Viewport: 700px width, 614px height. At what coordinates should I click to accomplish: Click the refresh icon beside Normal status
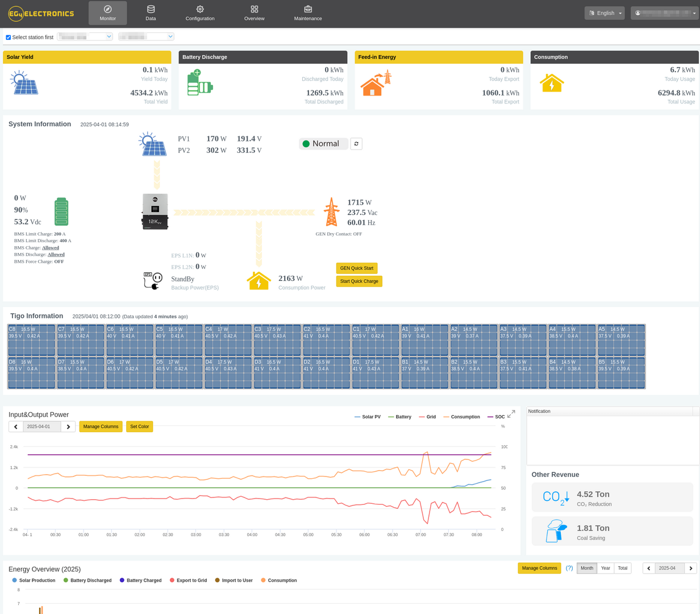tap(356, 144)
